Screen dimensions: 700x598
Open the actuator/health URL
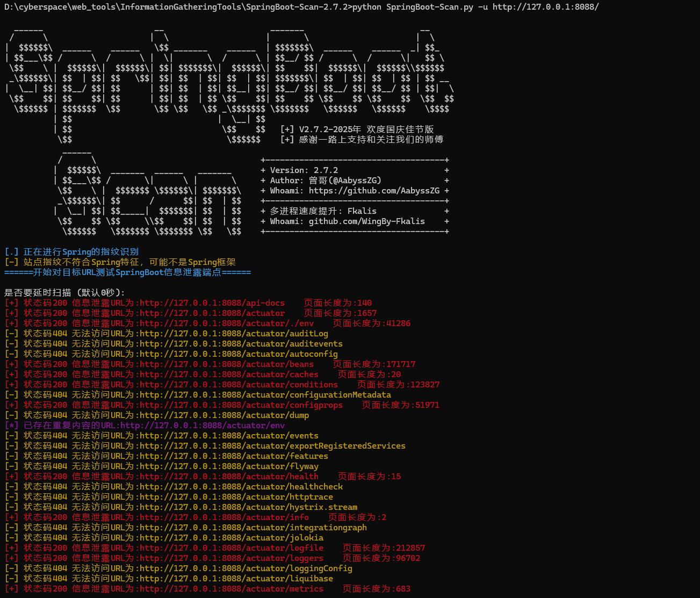click(229, 477)
